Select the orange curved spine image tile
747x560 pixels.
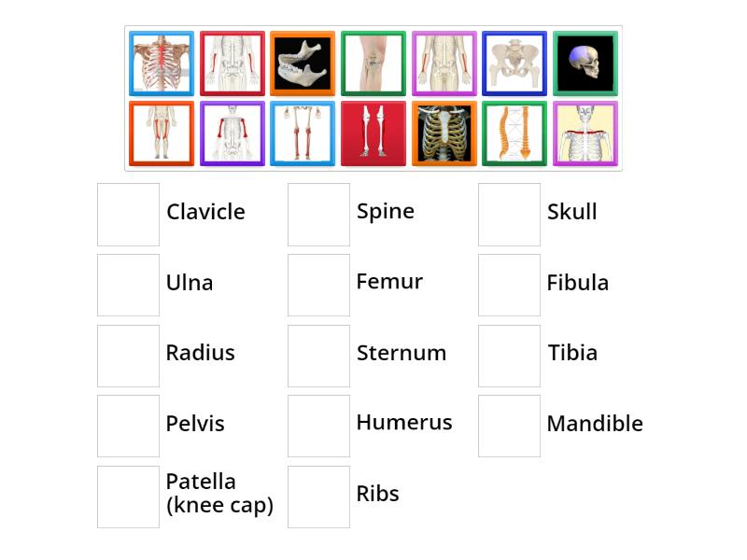click(515, 133)
